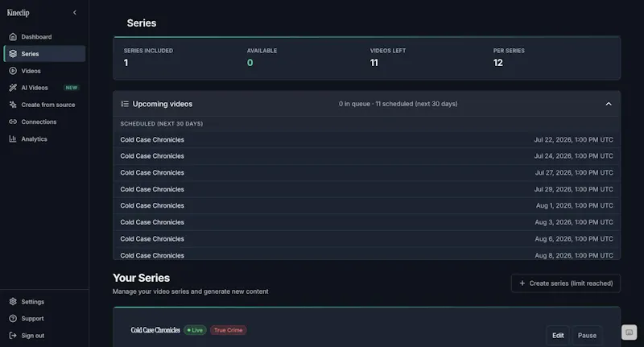Click the Cold Case Chronicles series title
Viewport: 644px width, 347px height.
pos(155,330)
